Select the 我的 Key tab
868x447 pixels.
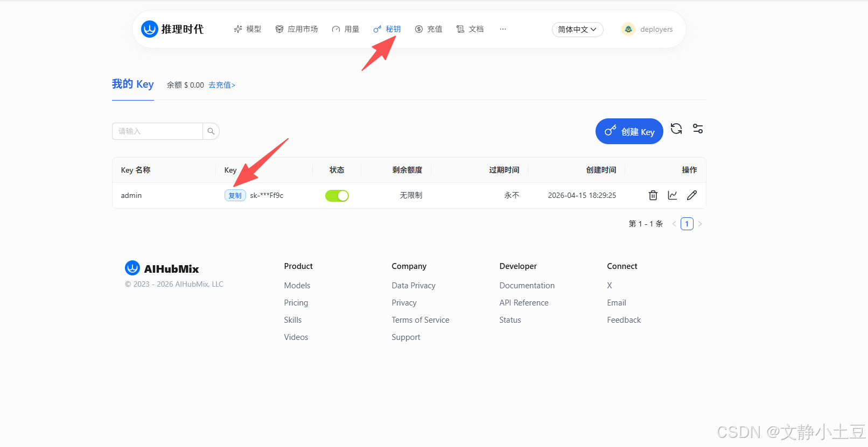pos(133,84)
